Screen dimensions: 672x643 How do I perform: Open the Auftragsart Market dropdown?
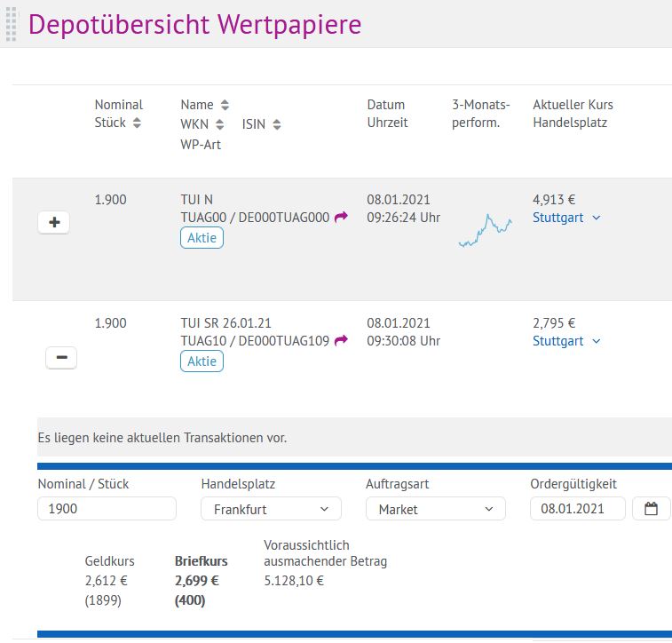(435, 509)
